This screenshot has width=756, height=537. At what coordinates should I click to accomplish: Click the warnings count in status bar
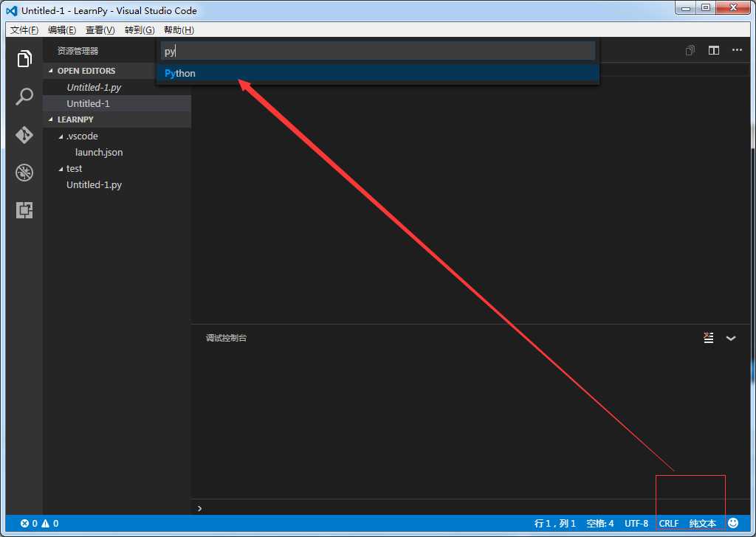click(50, 524)
